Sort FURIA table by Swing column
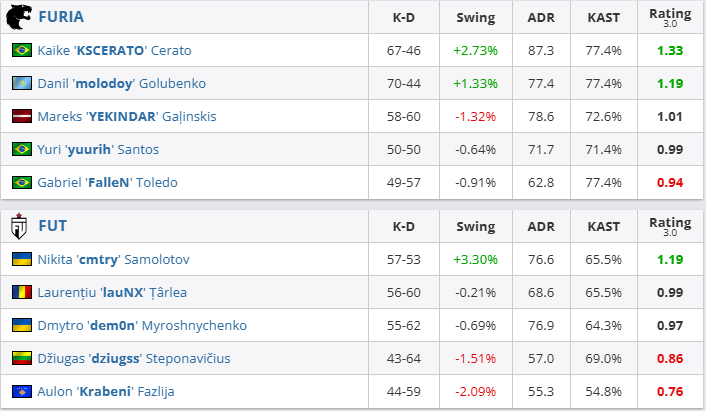 475,17
